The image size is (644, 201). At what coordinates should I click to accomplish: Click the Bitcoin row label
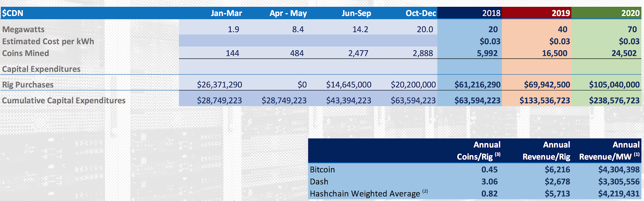click(322, 170)
